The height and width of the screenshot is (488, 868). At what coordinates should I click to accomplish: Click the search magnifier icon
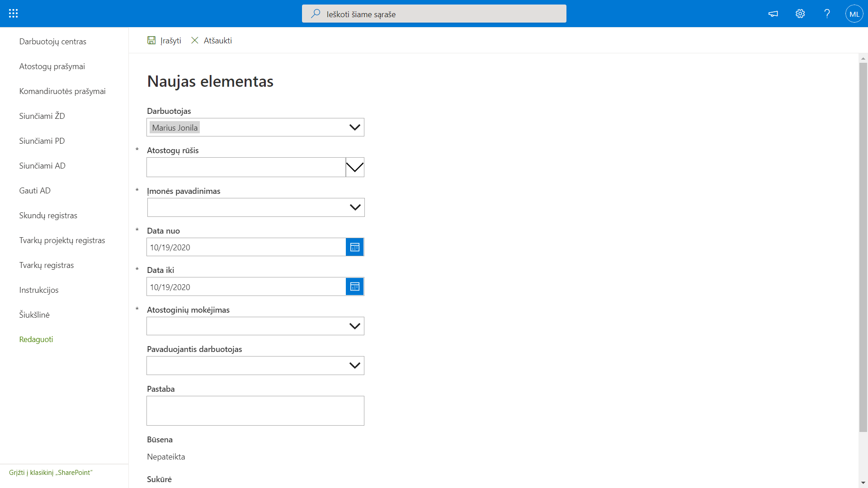[x=316, y=14]
